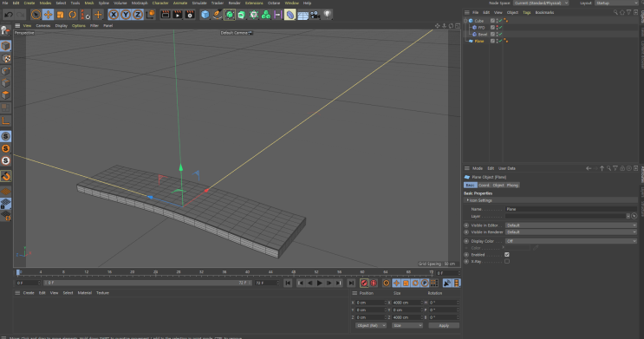Toggle the Enabled checkbox
The width and height of the screenshot is (644, 339).
[x=507, y=255]
